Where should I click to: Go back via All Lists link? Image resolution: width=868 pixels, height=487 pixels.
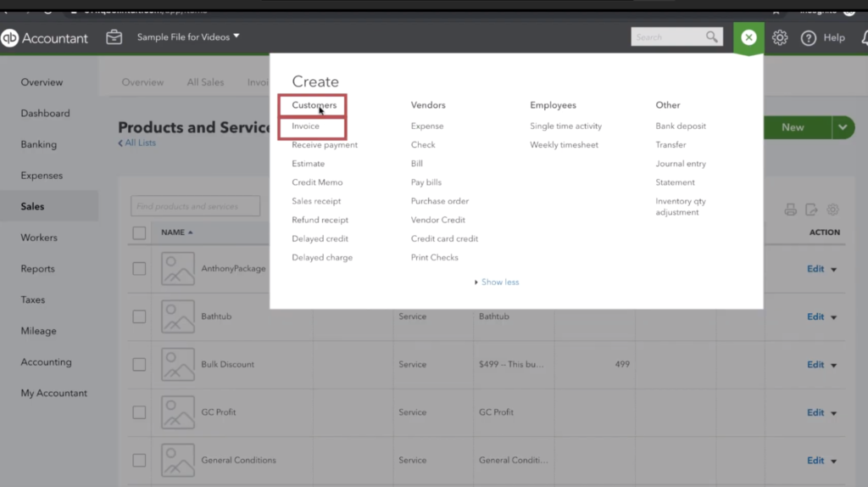[138, 143]
